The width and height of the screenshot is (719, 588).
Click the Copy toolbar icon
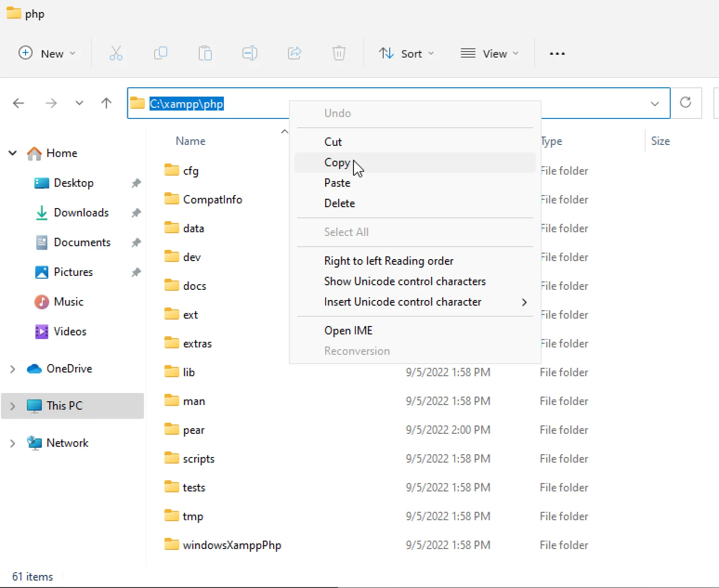pyautogui.click(x=161, y=53)
